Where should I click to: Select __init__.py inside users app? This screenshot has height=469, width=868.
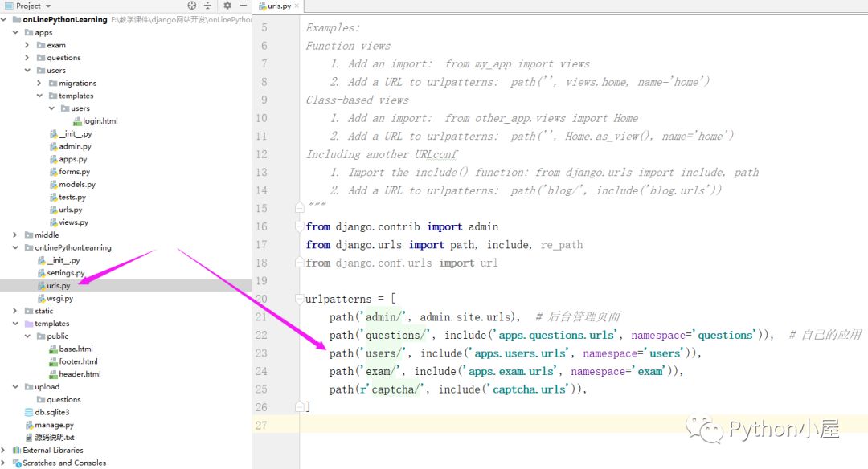pyautogui.click(x=75, y=134)
